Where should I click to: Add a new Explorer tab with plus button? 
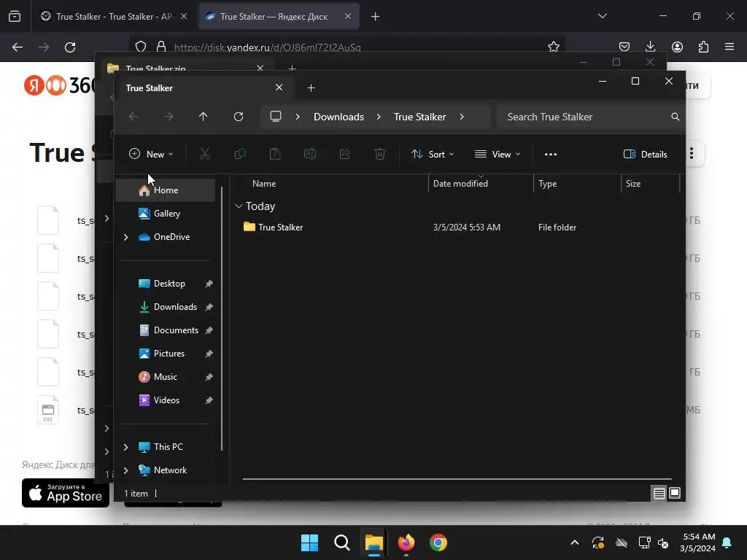(x=311, y=88)
